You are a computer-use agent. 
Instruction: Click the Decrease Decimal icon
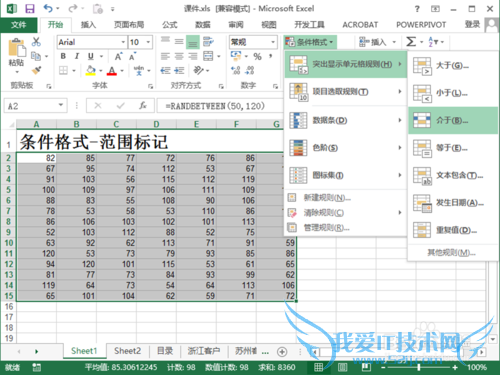pos(250,70)
